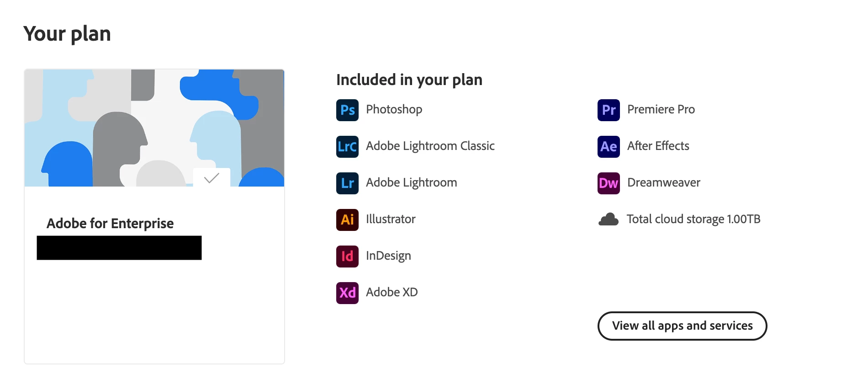Click the Photoshop Ps icon
The image size is (868, 385).
click(347, 110)
